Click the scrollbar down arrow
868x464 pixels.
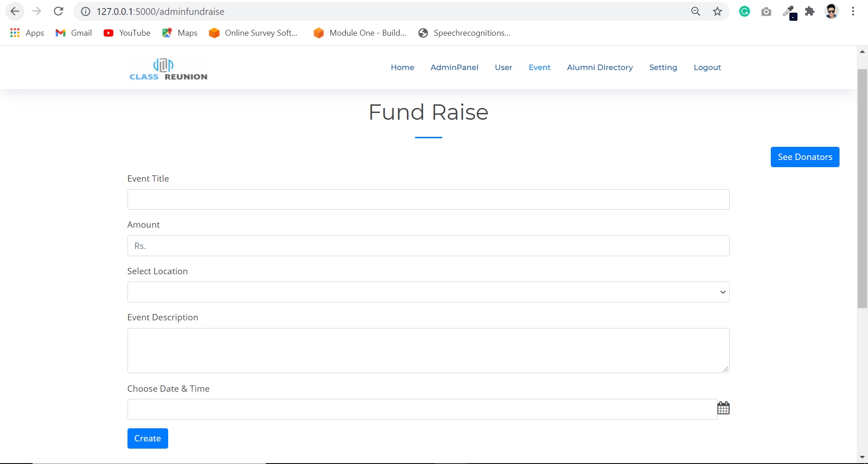pyautogui.click(x=862, y=457)
